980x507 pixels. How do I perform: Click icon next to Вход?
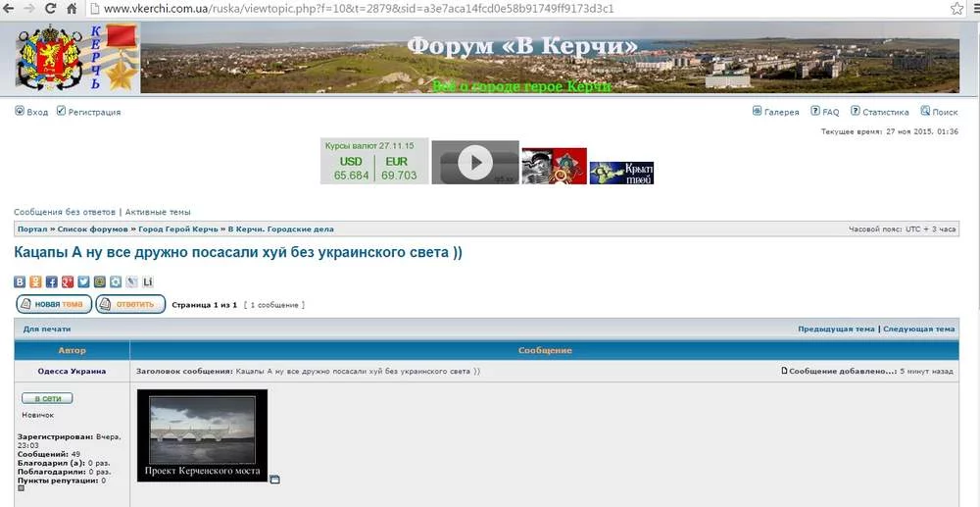(20, 111)
